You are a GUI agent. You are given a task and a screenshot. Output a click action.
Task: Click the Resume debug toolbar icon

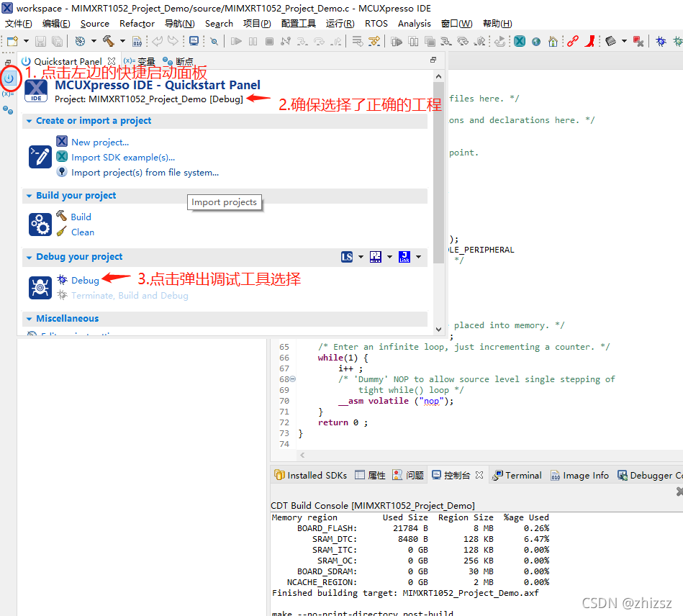click(236, 42)
